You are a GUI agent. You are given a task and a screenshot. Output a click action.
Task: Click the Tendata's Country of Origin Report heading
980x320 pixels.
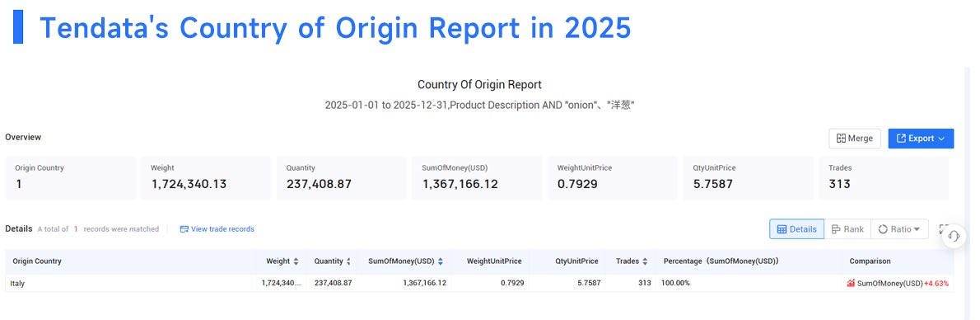[335, 27]
